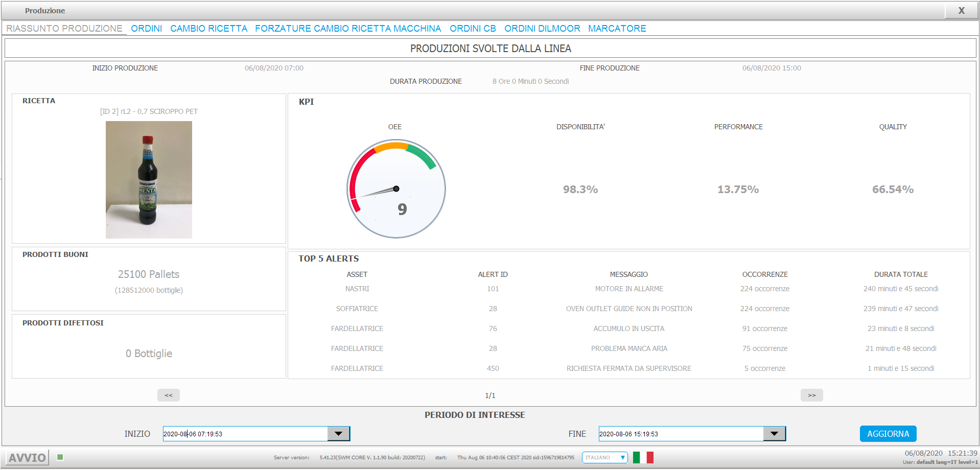Open the INIZIO date dropdown arrow
980x470 pixels.
tap(338, 434)
